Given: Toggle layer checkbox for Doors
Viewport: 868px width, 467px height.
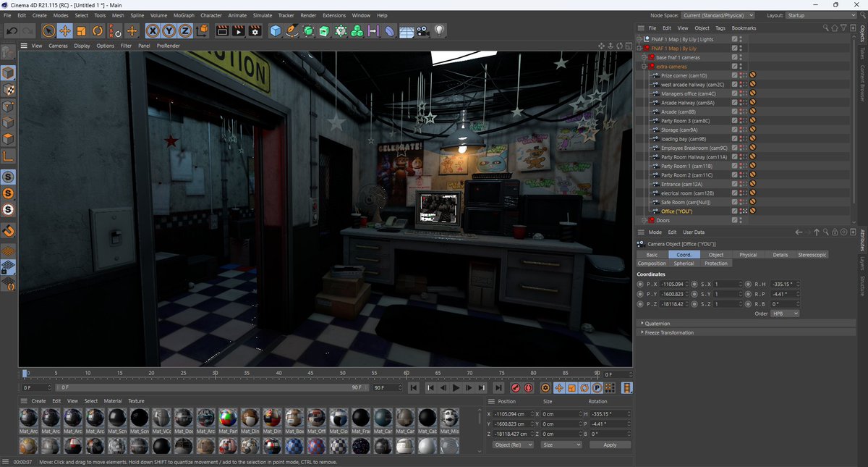Looking at the screenshot, I should tap(734, 220).
